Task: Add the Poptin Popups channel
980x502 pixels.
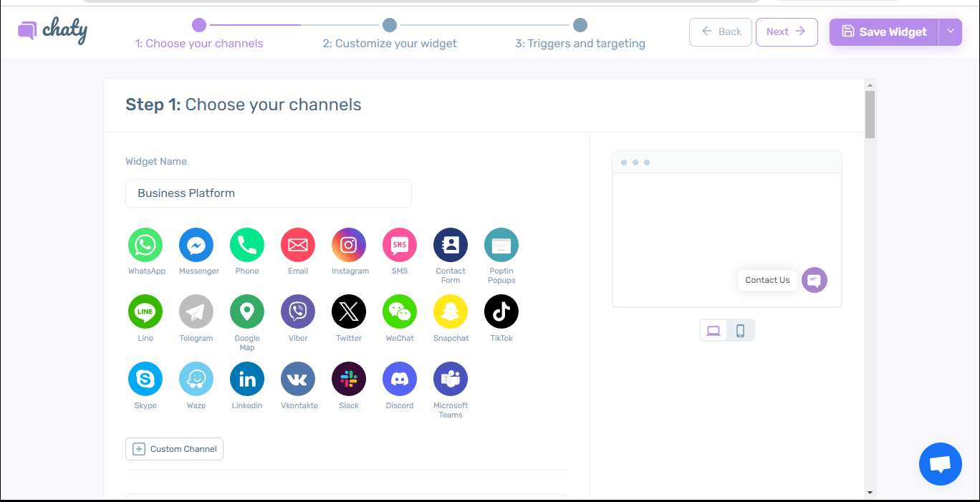Action: point(501,245)
